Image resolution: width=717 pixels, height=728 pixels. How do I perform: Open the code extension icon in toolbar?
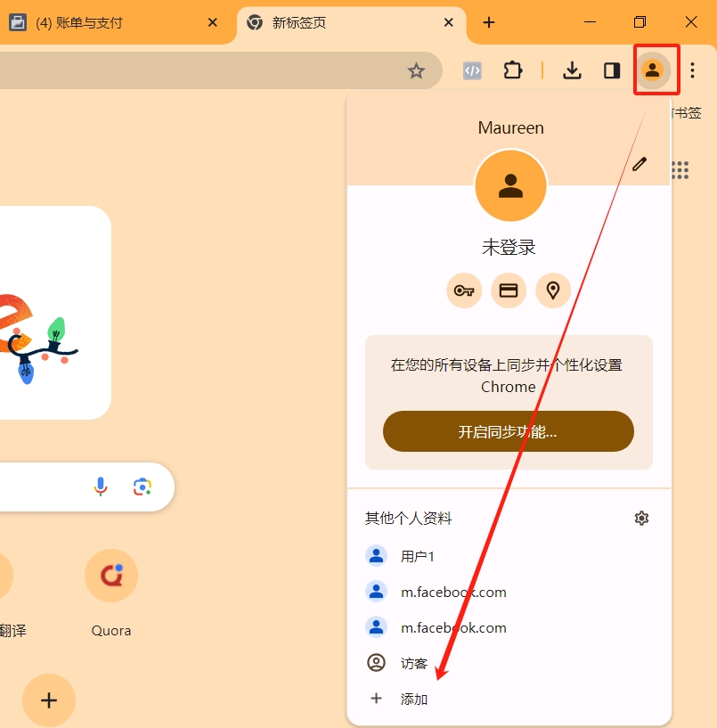pyautogui.click(x=472, y=71)
